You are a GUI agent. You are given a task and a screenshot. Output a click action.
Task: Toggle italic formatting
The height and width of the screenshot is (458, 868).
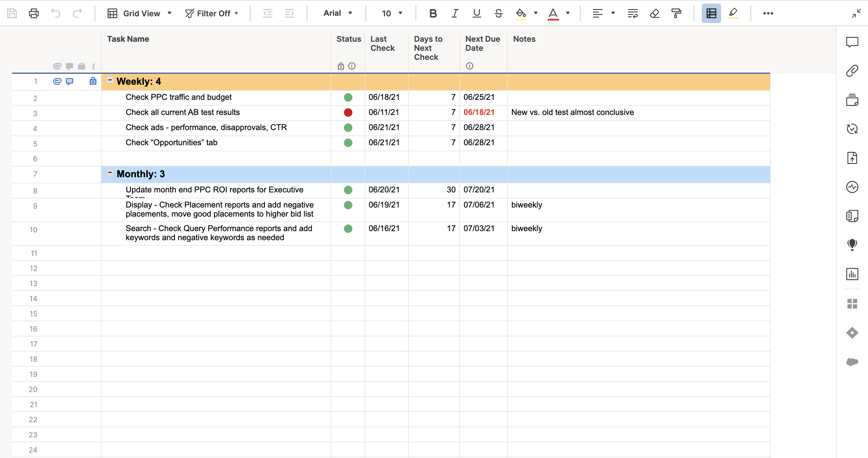[455, 13]
